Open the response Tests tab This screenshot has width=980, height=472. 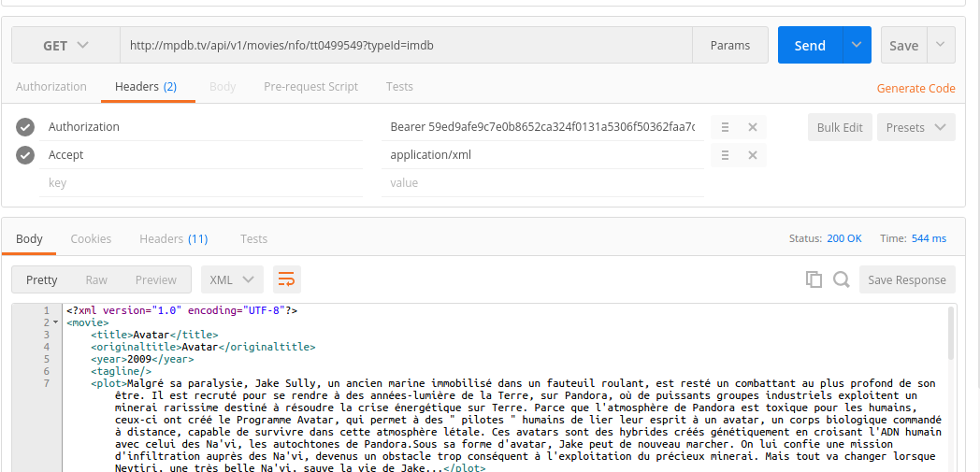(x=253, y=239)
